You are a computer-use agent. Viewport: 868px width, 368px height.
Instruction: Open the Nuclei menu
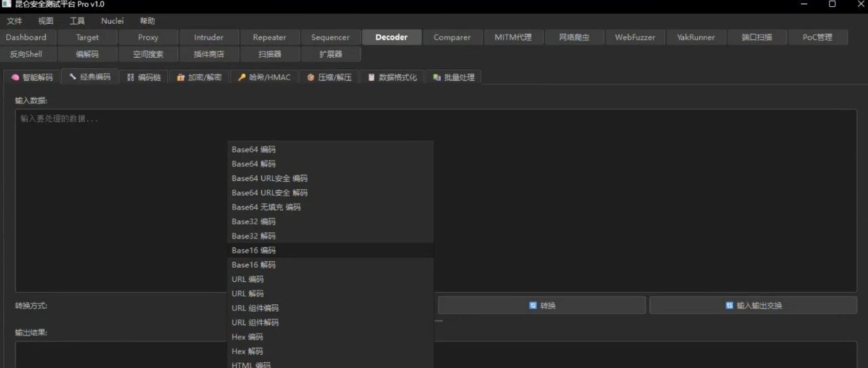(x=113, y=21)
